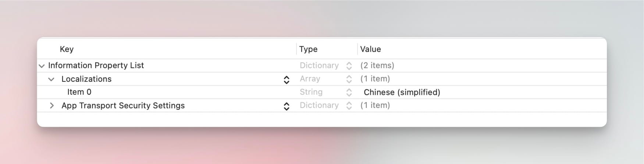Open key picker for App Transport Security
Screen dimensions: 644x164
coord(287,106)
